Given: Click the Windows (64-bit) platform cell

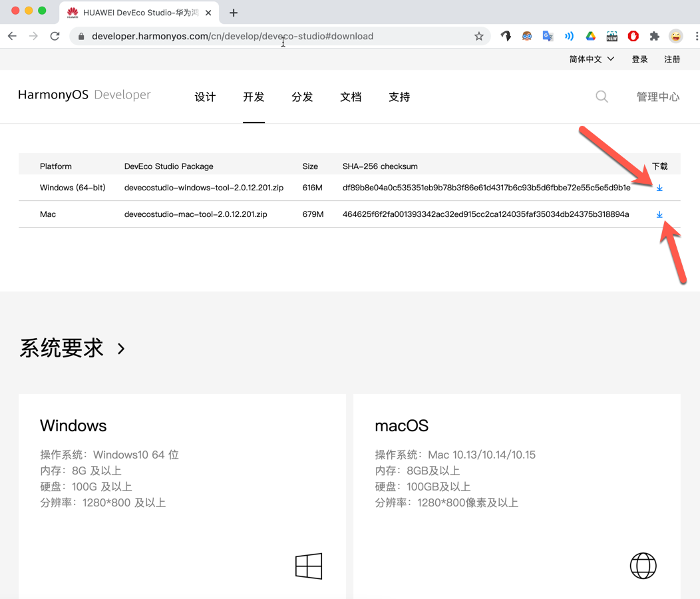Looking at the screenshot, I should [73, 188].
